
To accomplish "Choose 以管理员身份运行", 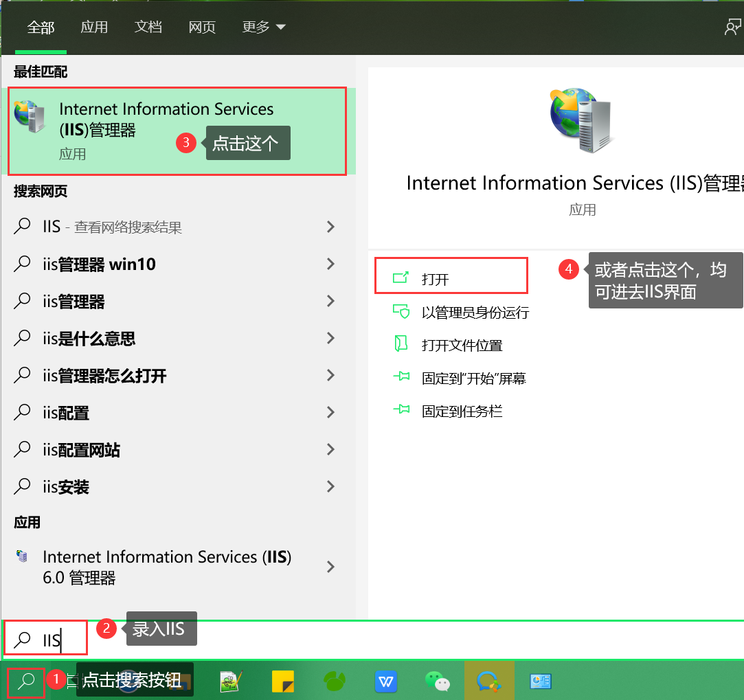I will point(475,313).
